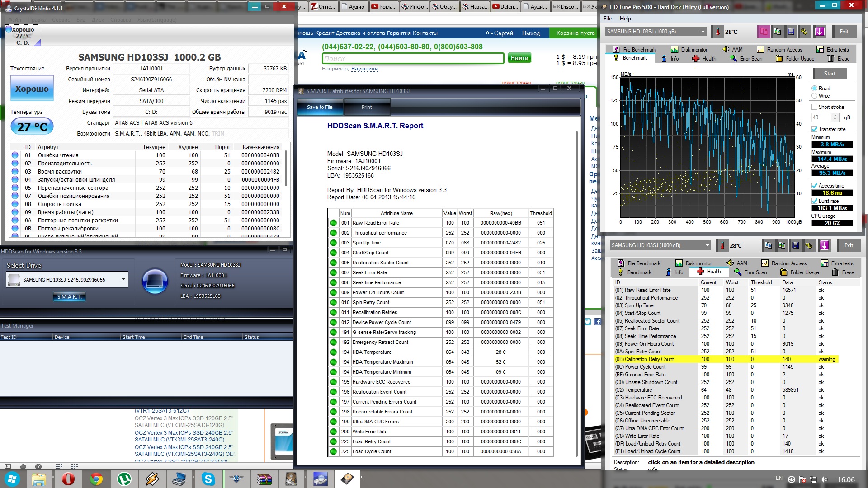Click copy-screenshot icon in lower HD Tune toolbar
Viewport: 868px width, 488px height.
coord(782,245)
